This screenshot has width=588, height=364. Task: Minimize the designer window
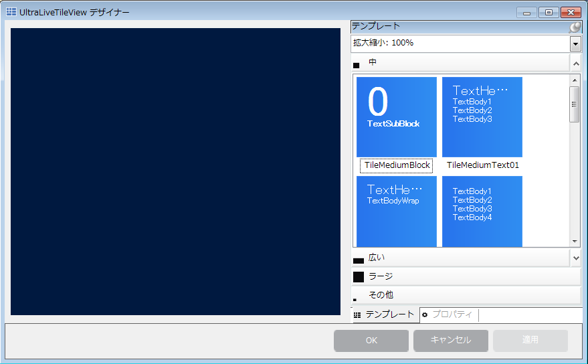click(x=526, y=13)
